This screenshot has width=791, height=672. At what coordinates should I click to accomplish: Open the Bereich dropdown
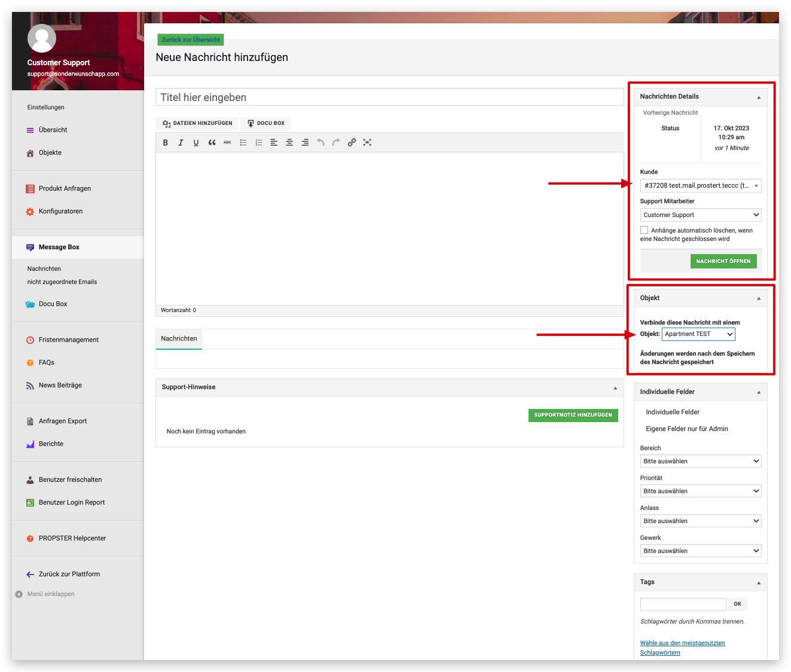pos(701,461)
